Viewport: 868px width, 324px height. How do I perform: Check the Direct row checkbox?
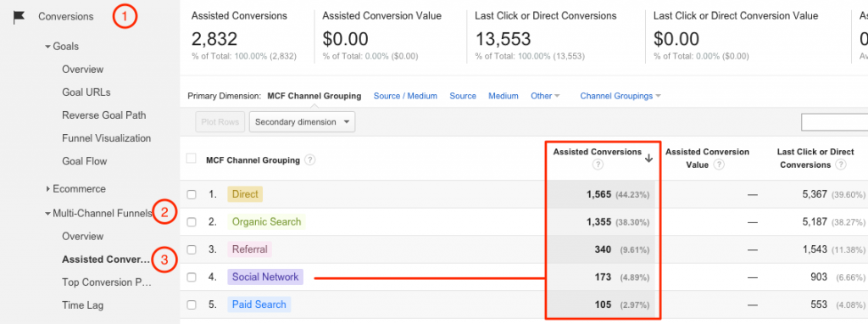[x=192, y=194]
